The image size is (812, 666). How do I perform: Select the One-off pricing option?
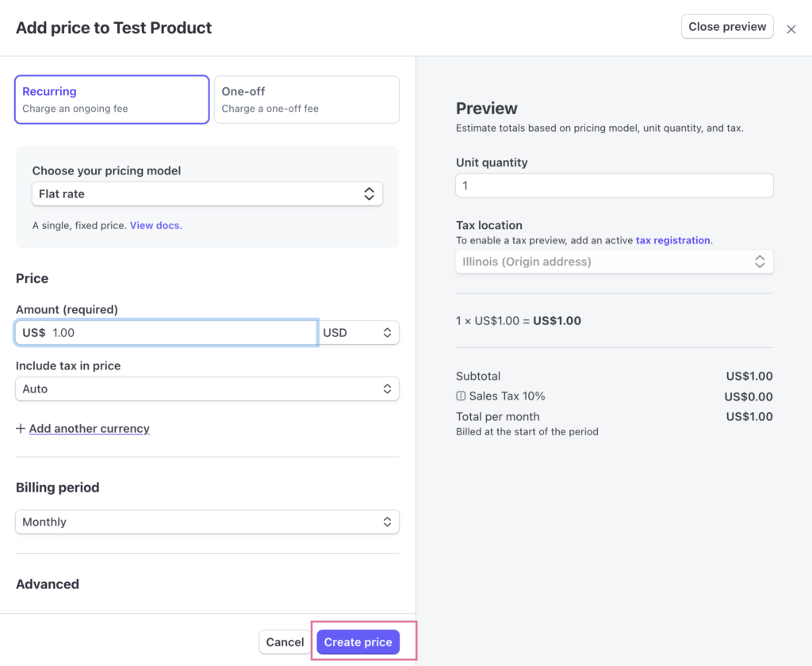coord(307,99)
